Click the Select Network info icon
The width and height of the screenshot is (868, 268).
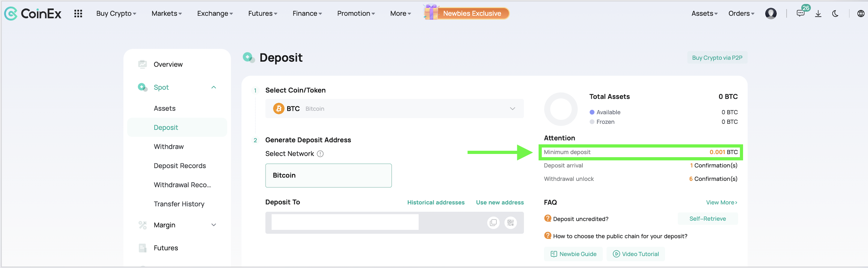tap(321, 154)
